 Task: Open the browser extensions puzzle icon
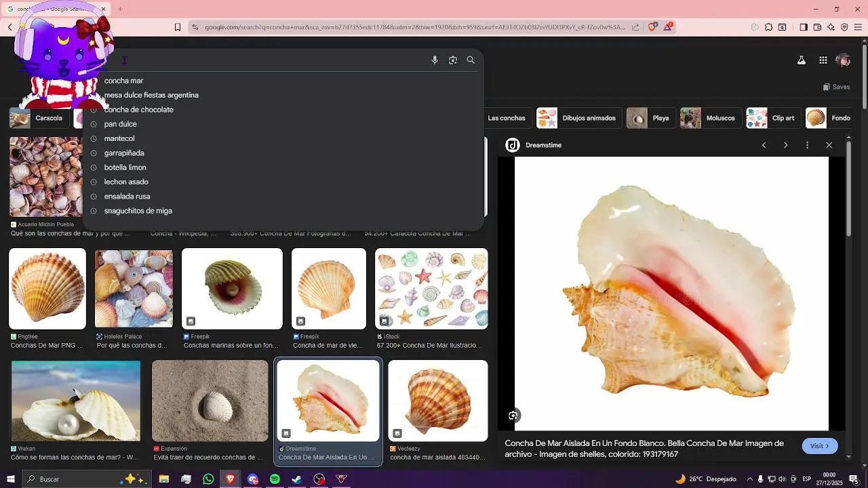(x=768, y=27)
